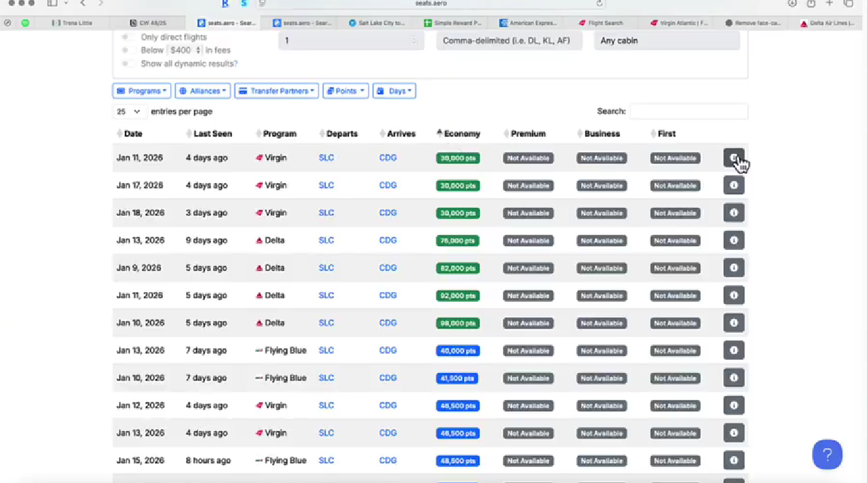868x483 pixels.
Task: Switch to the Simple Reward tab
Action: 453,23
